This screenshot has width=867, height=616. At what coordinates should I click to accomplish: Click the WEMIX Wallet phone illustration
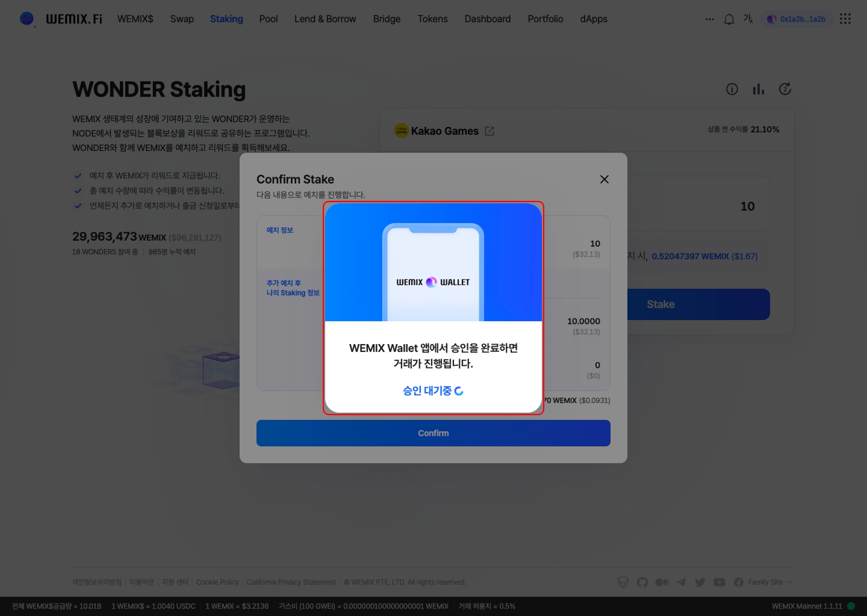click(x=433, y=272)
